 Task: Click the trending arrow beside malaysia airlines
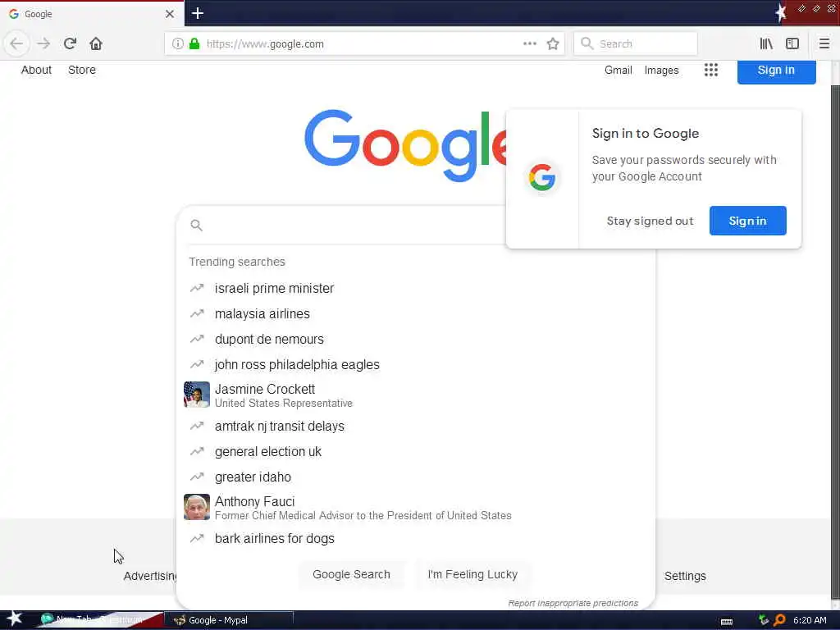[x=197, y=313]
